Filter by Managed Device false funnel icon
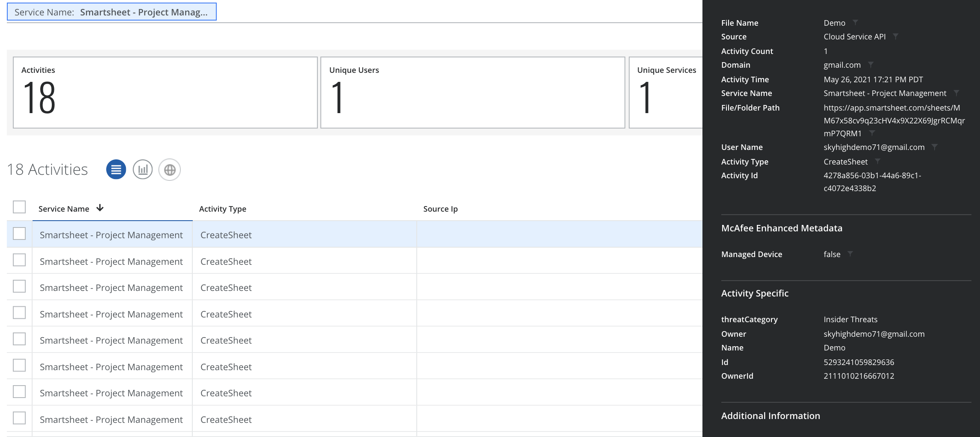Viewport: 980px width, 437px height. click(x=850, y=254)
